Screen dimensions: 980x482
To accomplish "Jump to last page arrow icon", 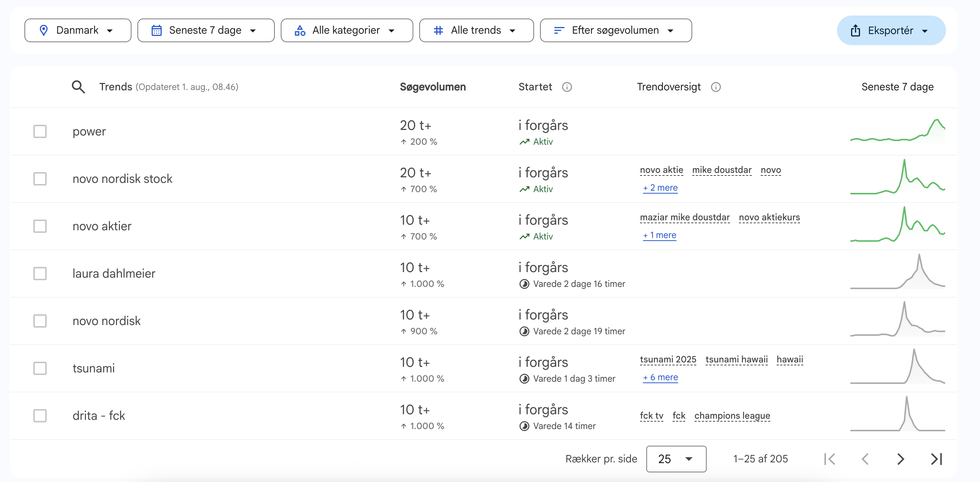I will coord(936,459).
